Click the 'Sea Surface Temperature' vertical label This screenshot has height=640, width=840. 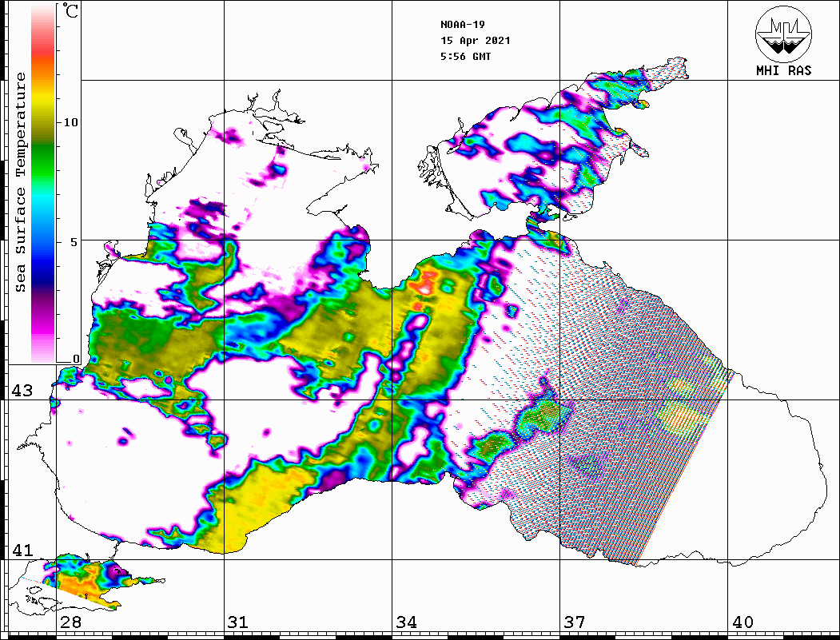[20, 182]
